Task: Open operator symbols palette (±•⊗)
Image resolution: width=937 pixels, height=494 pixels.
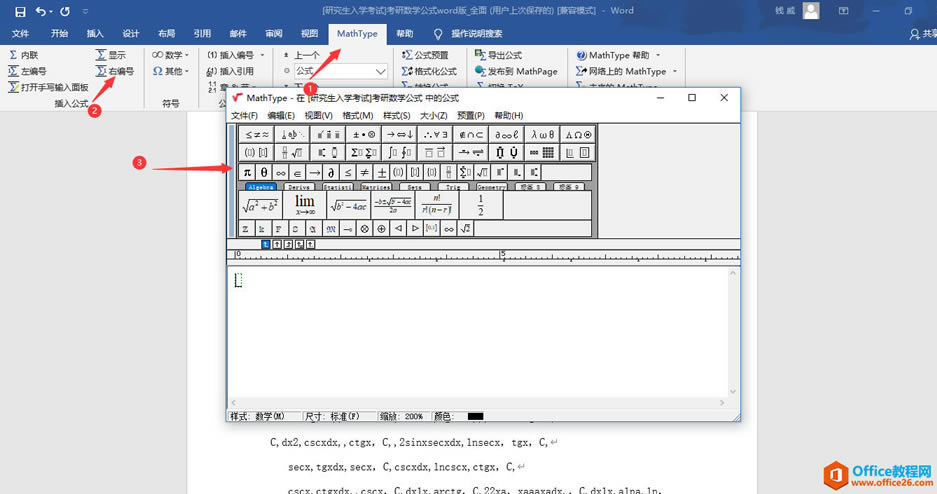Action: 363,134
